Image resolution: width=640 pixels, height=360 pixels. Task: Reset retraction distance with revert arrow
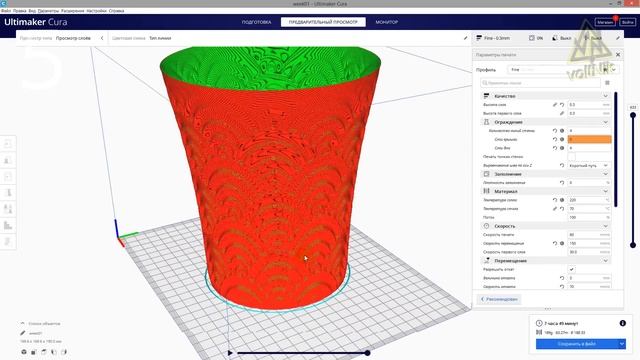pos(562,278)
